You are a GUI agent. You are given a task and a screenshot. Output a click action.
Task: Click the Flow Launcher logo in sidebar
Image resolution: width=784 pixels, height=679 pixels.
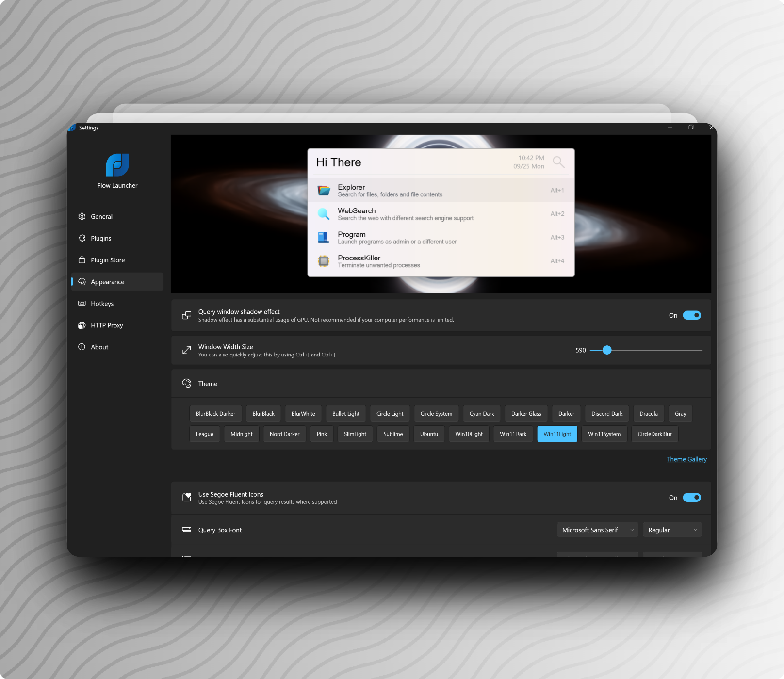pos(117,165)
